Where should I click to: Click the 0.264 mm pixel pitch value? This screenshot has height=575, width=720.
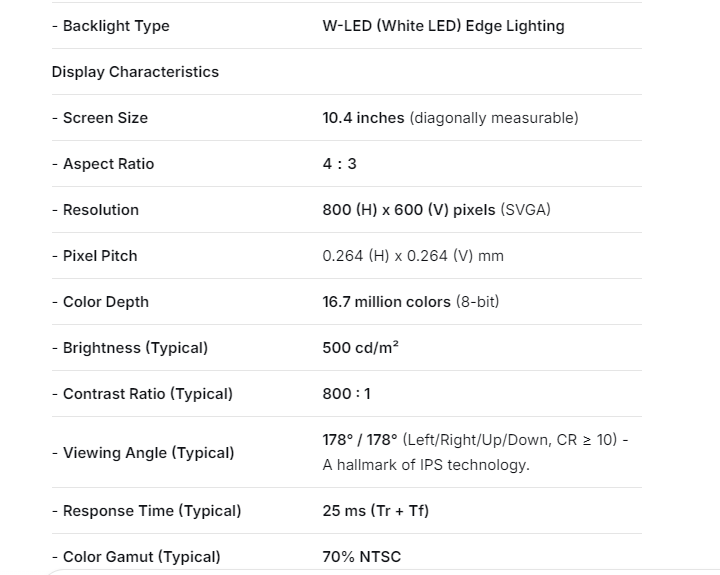413,256
